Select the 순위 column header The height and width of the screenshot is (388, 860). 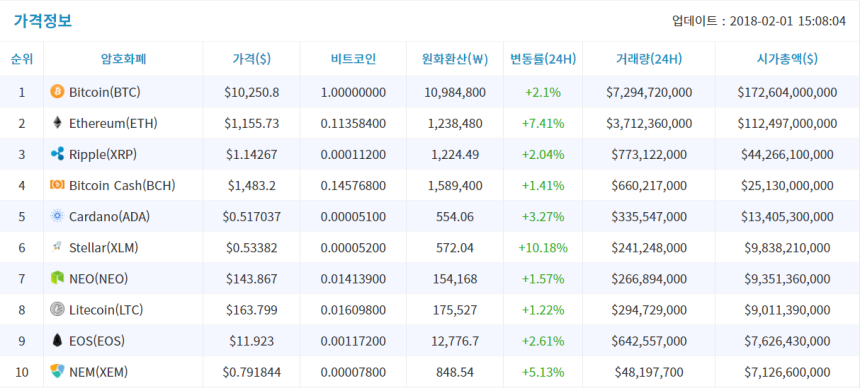point(22,59)
